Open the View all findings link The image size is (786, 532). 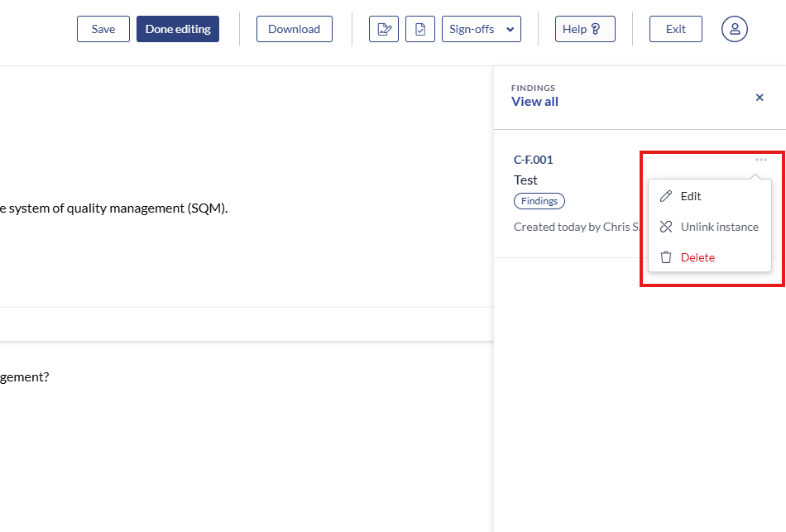(534, 102)
